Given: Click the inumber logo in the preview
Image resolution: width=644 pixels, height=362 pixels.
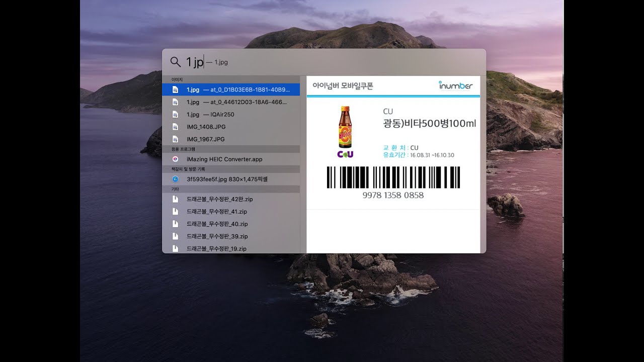Looking at the screenshot, I should click(x=455, y=85).
